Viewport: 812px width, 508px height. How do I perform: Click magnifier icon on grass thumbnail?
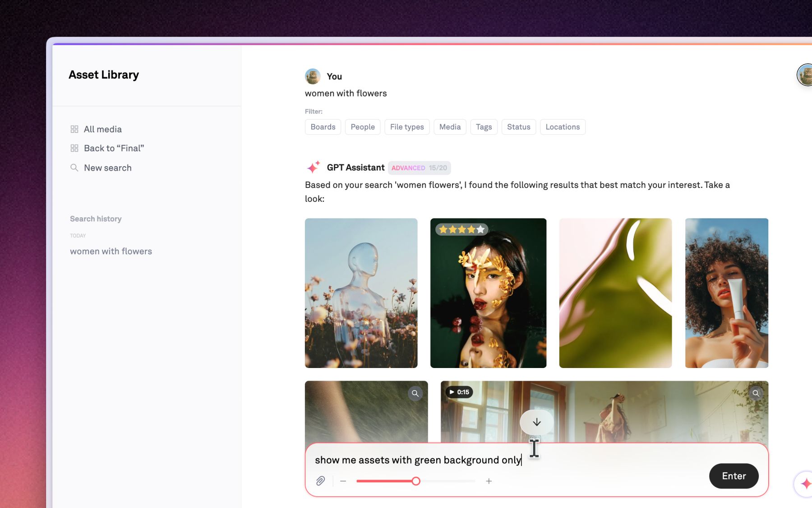click(415, 393)
